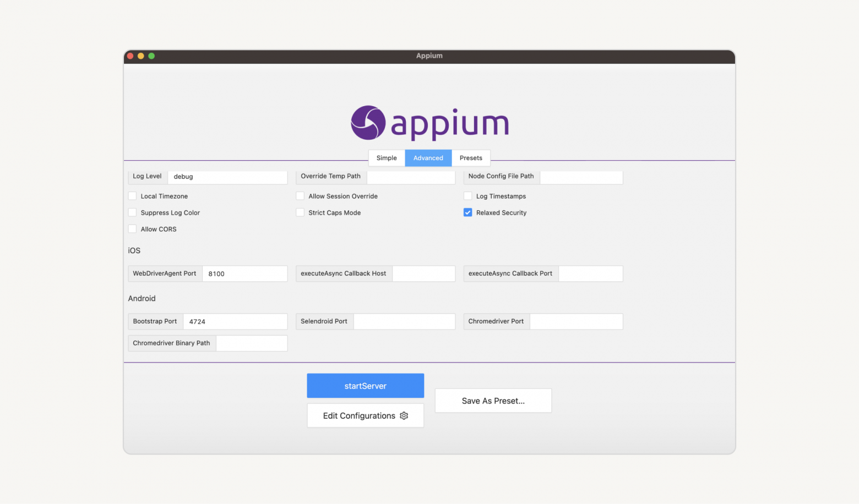The width and height of the screenshot is (859, 504).
Task: Toggle Suppress Log Color checkbox
Action: click(132, 212)
